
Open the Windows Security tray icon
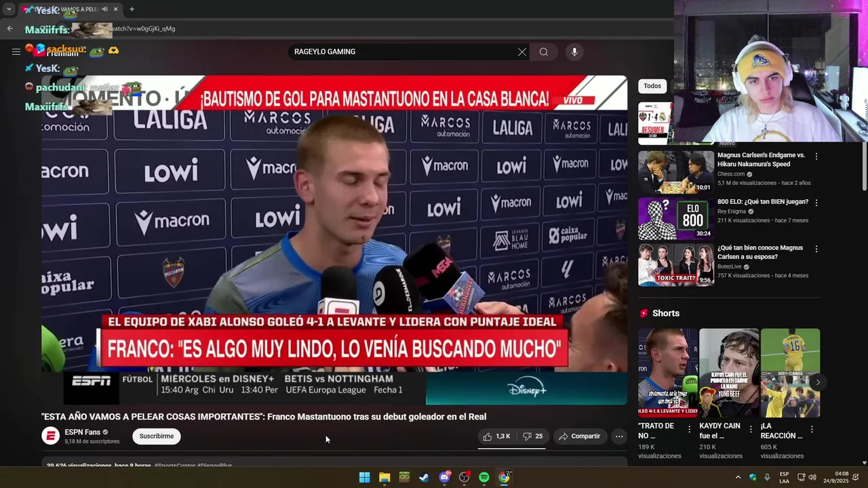point(753,477)
